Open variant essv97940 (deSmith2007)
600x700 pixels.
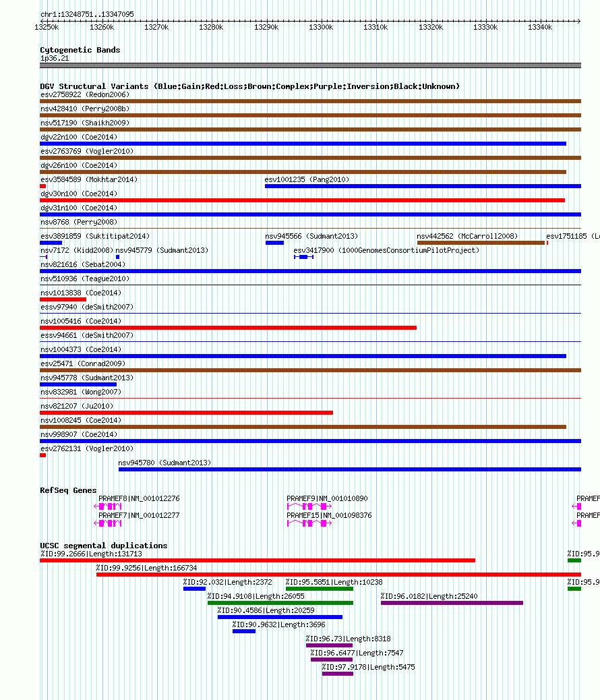pyautogui.click(x=87, y=307)
